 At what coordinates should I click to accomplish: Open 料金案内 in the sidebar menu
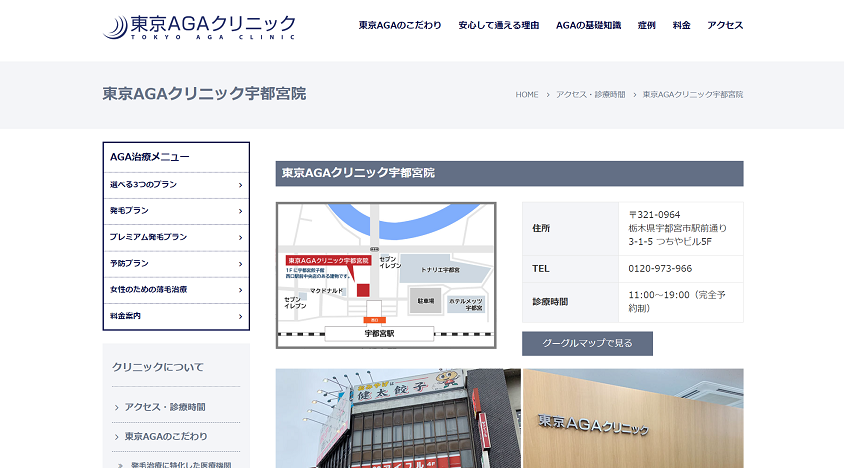(176, 316)
